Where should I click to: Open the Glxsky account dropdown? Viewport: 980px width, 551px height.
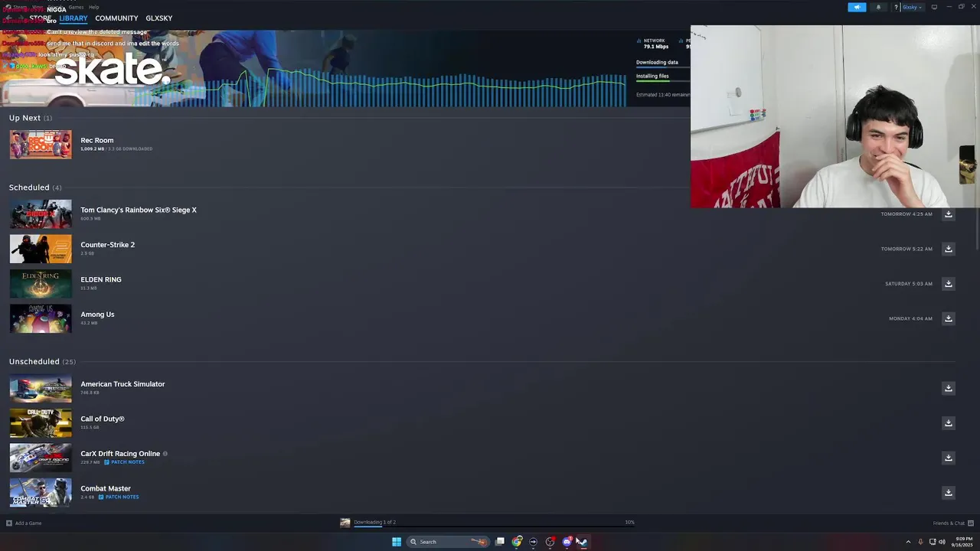tap(913, 7)
